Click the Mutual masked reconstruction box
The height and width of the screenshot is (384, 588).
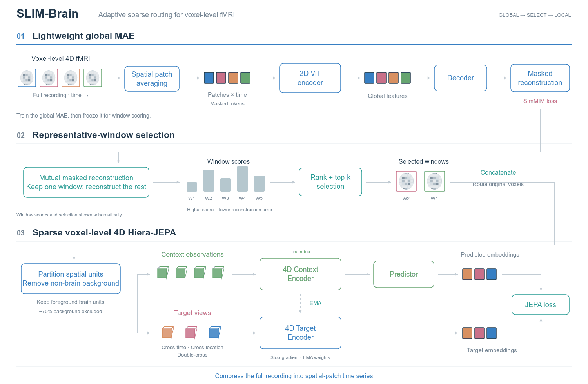click(x=86, y=182)
